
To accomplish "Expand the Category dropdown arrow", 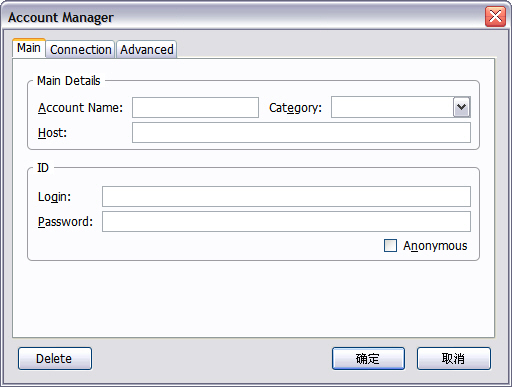I will pyautogui.click(x=462, y=107).
